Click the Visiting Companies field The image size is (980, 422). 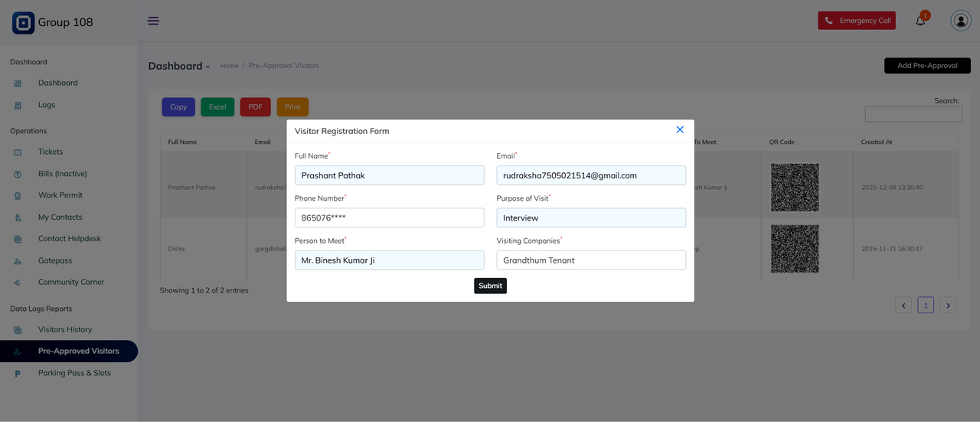[590, 260]
